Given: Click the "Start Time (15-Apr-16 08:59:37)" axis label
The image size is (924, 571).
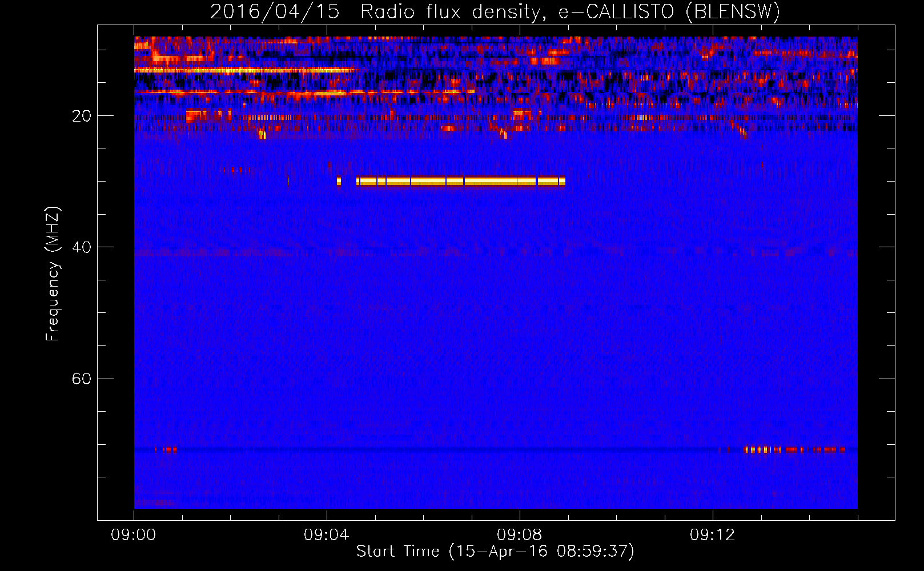Looking at the screenshot, I should click(x=495, y=552).
